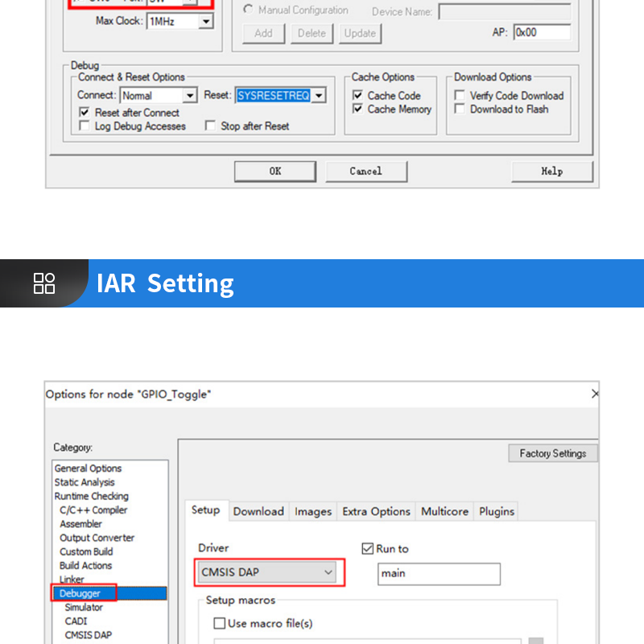Toggle Verify Code Download checkbox

coord(460,96)
